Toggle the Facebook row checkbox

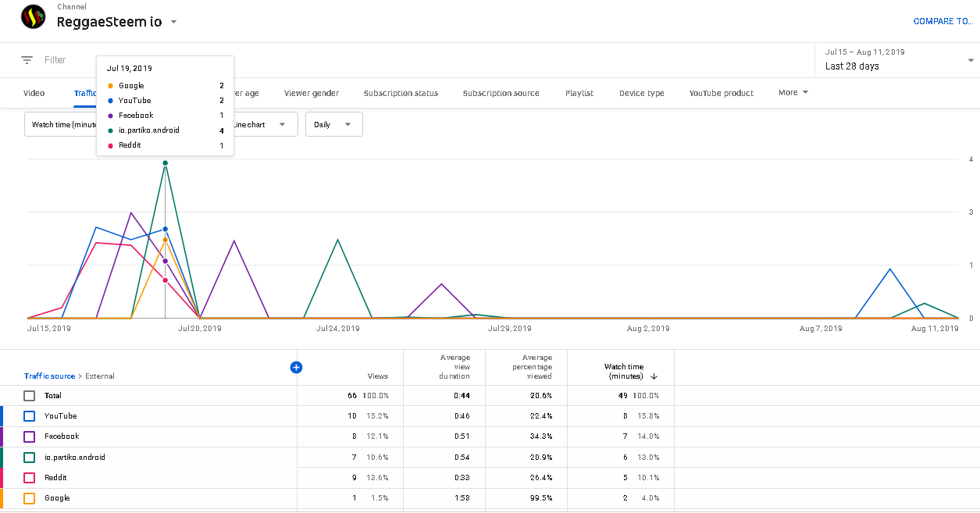tap(30, 436)
